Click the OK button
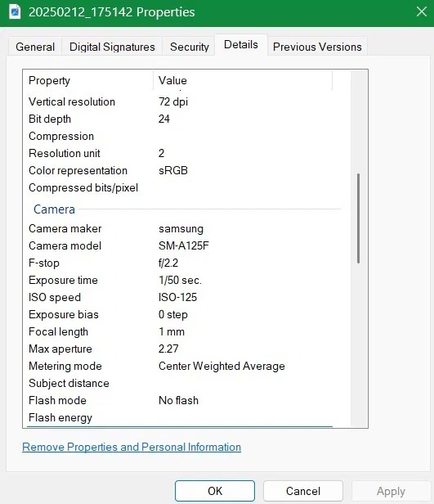Viewport: 434px width, 504px height. pos(215,491)
